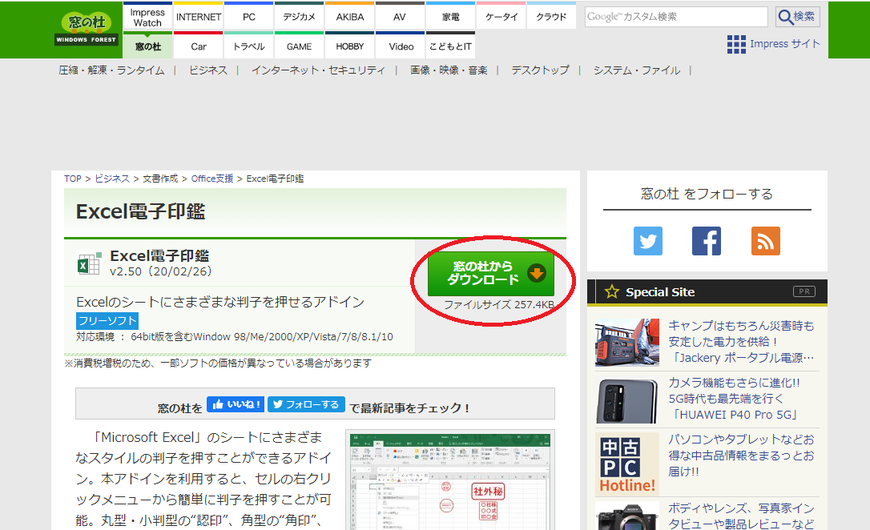Click the Google custom search field
Viewport: 870px width, 530px height.
[x=676, y=17]
